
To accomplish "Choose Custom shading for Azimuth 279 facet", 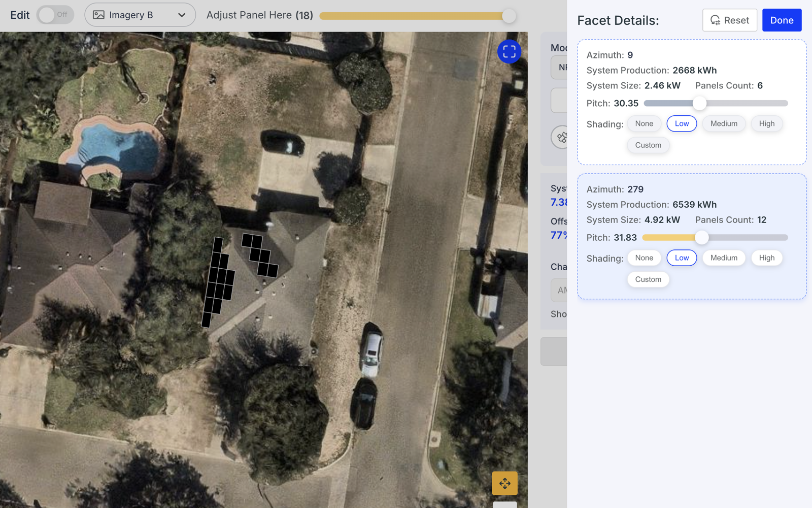I will click(x=648, y=279).
